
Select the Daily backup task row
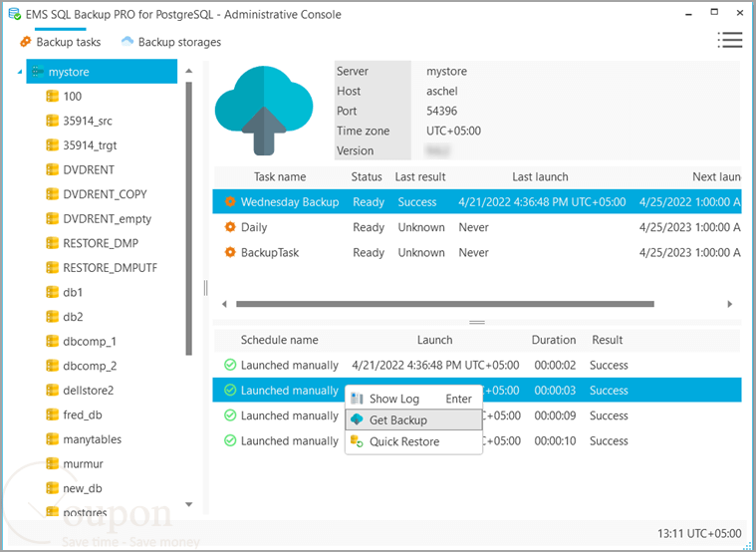point(477,227)
